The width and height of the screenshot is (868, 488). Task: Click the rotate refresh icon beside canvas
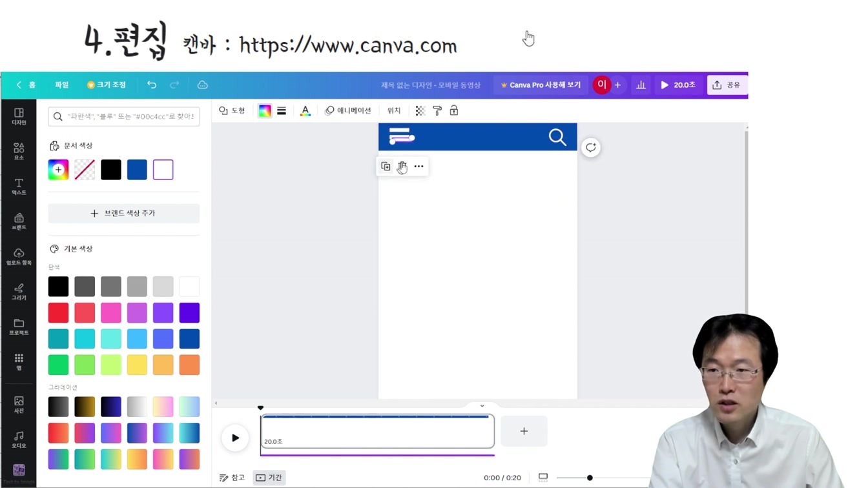pyautogui.click(x=591, y=148)
